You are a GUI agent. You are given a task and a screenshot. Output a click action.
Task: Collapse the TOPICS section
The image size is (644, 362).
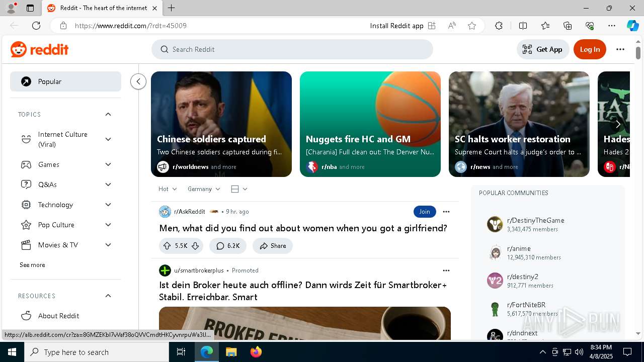[x=108, y=114]
